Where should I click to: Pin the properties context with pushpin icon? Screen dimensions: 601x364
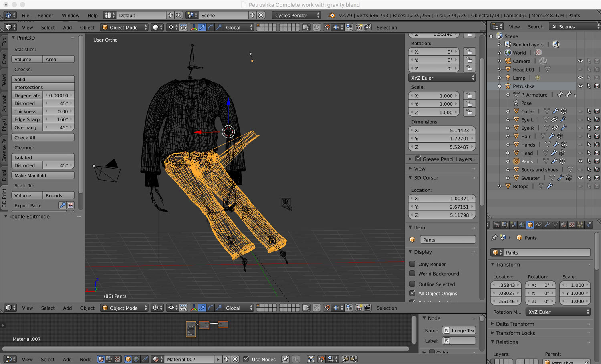click(494, 238)
